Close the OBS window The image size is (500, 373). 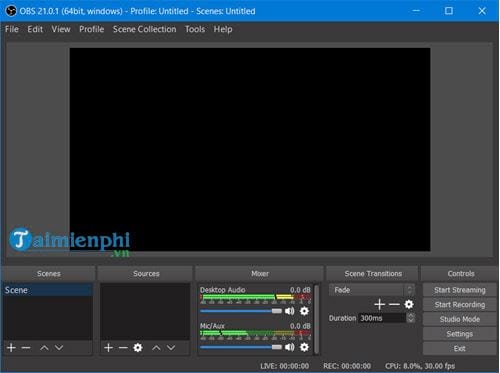coord(482,11)
